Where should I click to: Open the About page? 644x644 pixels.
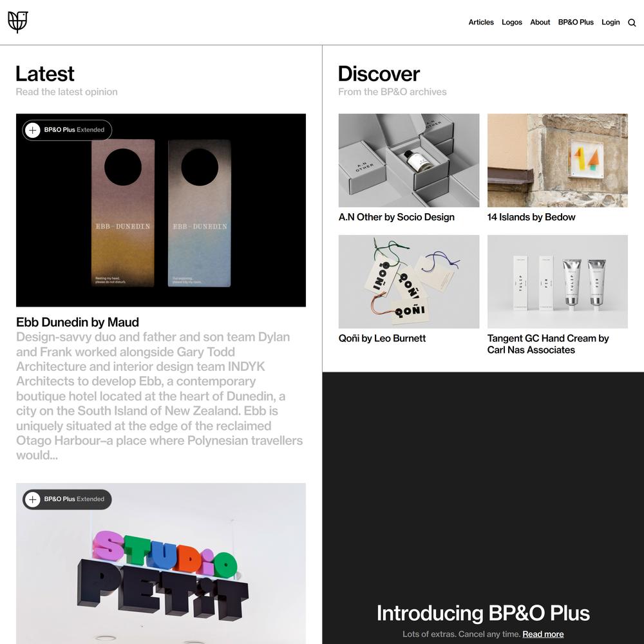coord(540,22)
